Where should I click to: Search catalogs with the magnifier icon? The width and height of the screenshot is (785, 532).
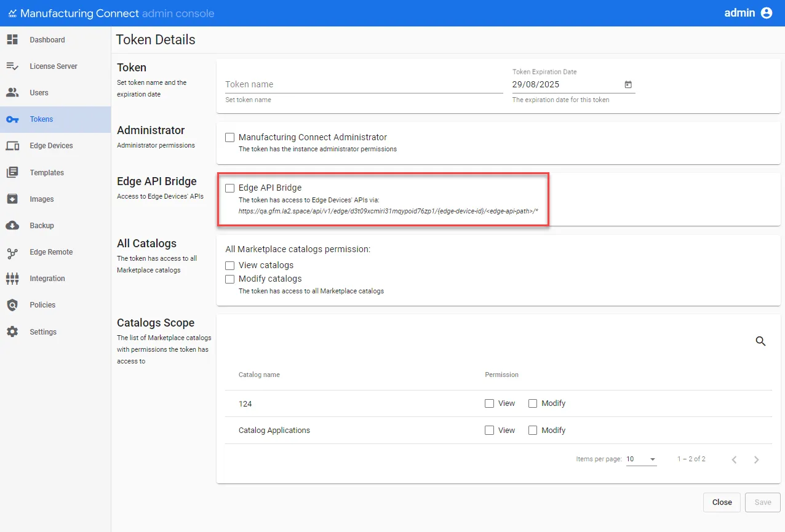(760, 341)
